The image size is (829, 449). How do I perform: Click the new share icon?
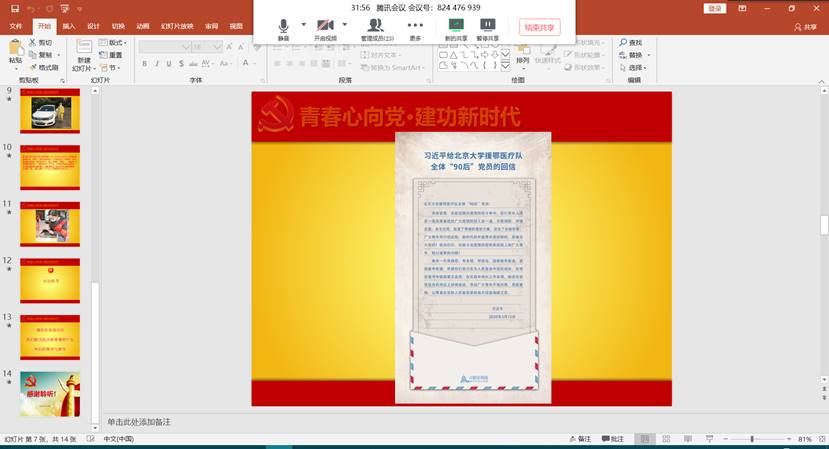456,27
